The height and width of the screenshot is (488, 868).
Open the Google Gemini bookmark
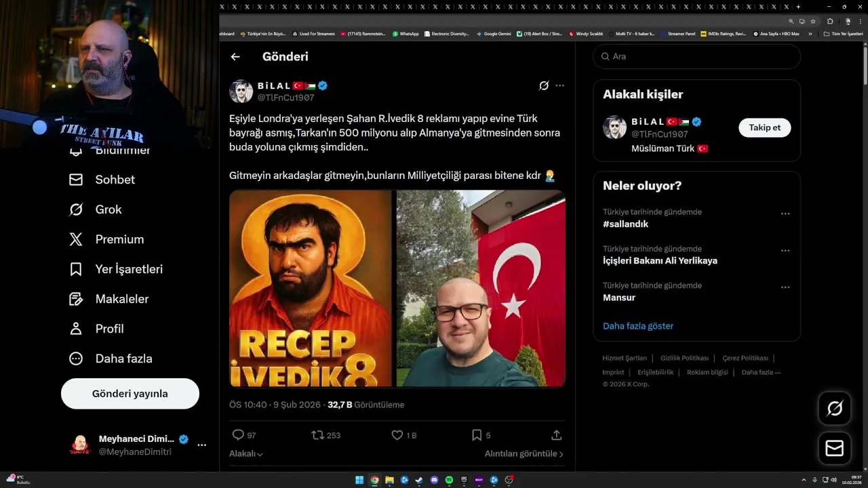click(x=494, y=34)
